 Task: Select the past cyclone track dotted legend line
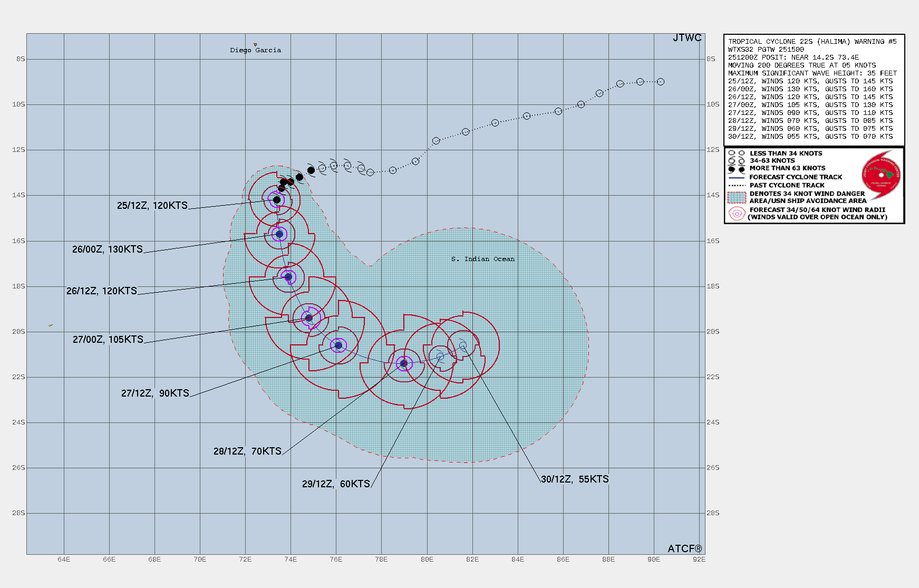pos(737,186)
